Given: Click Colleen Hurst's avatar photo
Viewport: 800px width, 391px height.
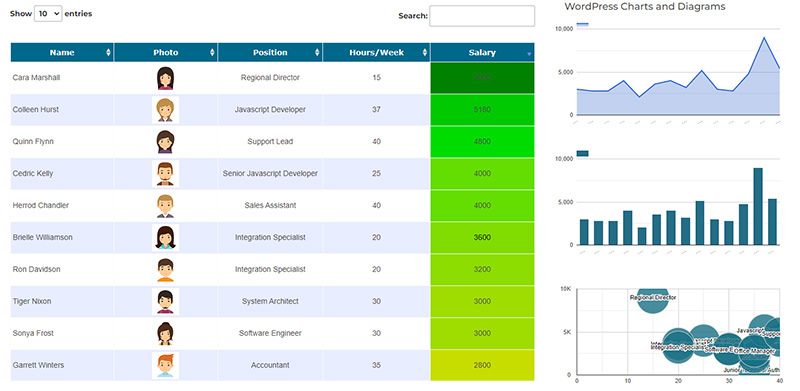Looking at the screenshot, I should (165, 110).
